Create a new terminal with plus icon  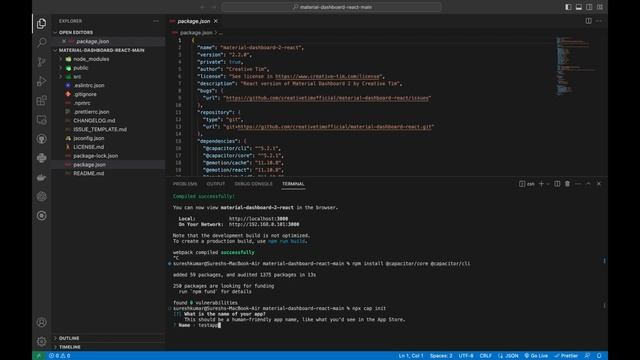coord(541,184)
